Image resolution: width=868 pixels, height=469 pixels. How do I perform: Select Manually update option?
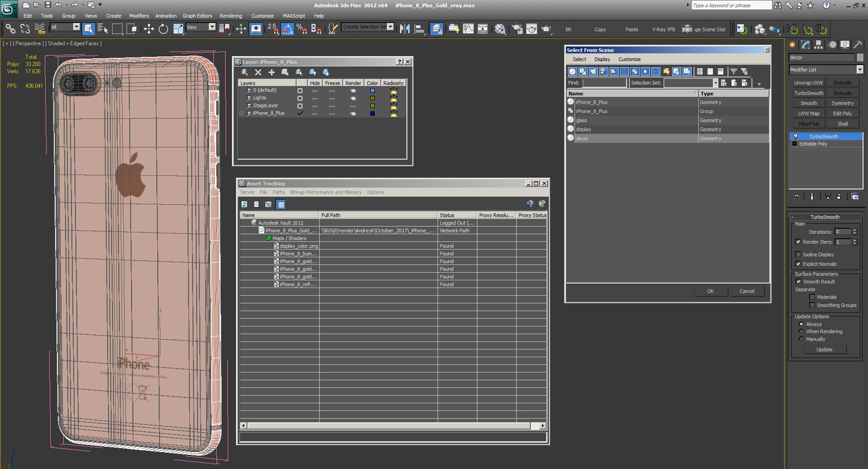point(801,339)
